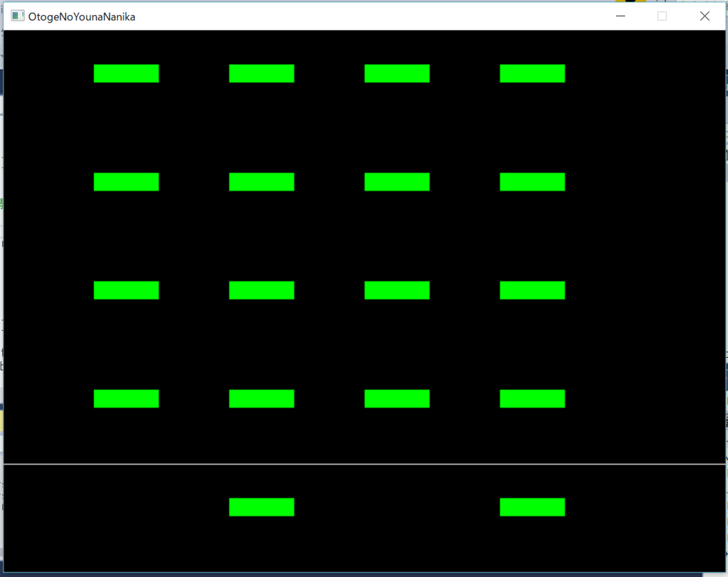The image size is (728, 577).
Task: Click the OtogeNoYounaNanika title text
Action: (82, 17)
